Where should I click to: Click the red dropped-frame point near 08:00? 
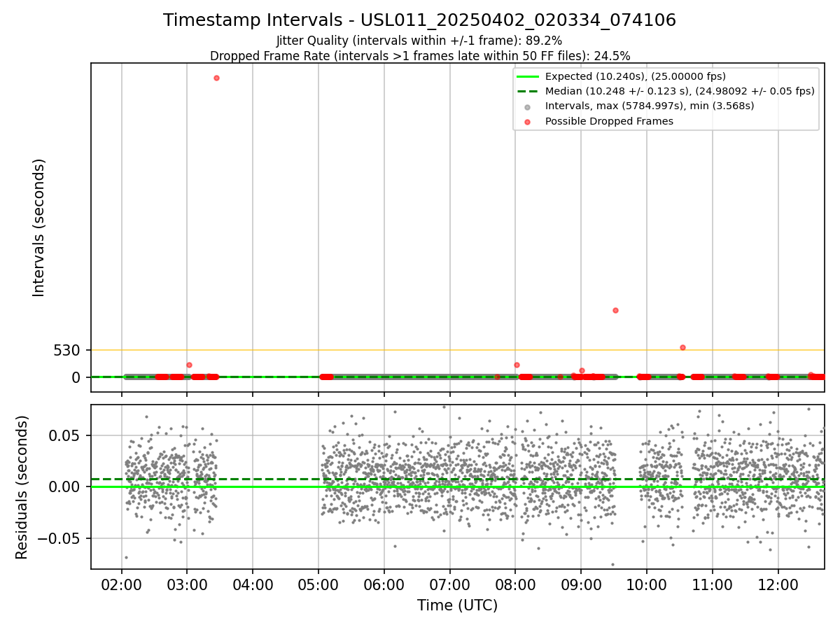pos(517,365)
